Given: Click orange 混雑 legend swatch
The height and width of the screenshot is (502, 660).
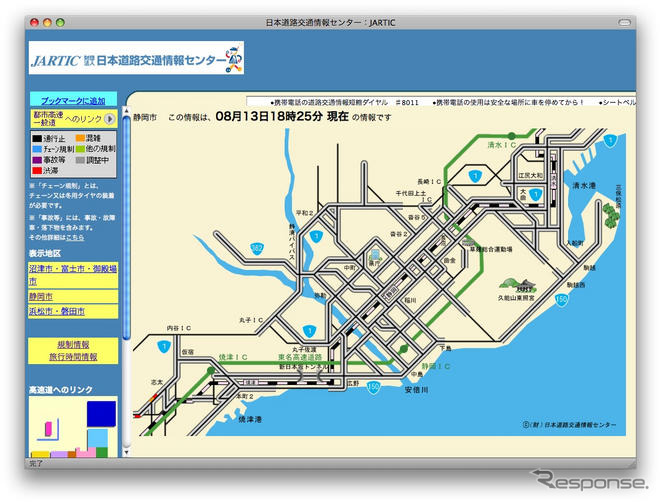Looking at the screenshot, I should pyautogui.click(x=80, y=138).
